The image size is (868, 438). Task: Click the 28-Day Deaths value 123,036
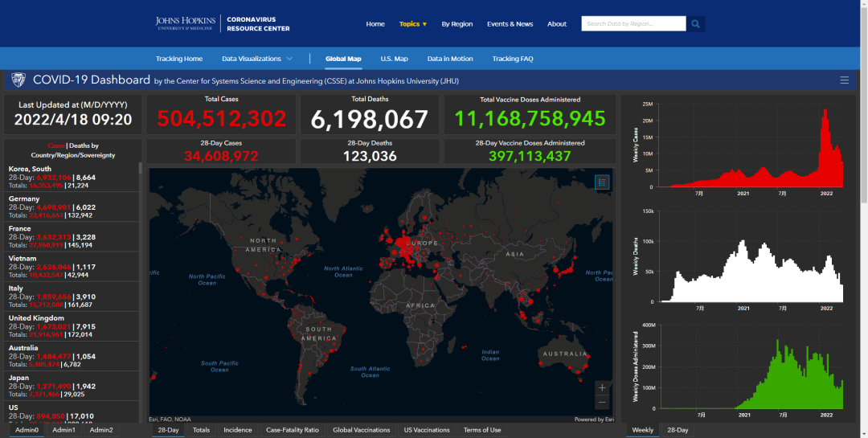pyautogui.click(x=370, y=156)
